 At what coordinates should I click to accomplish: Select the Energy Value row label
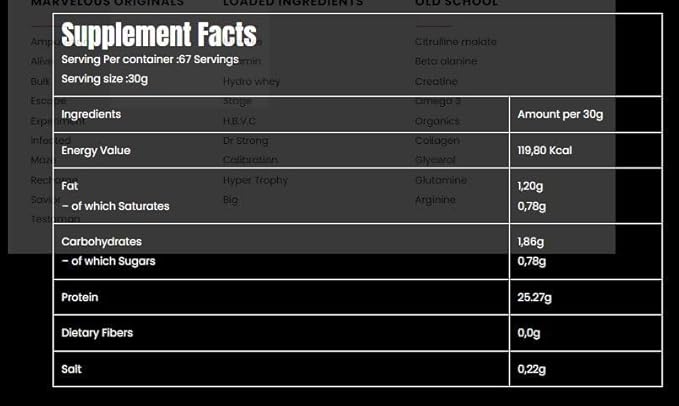tap(96, 150)
